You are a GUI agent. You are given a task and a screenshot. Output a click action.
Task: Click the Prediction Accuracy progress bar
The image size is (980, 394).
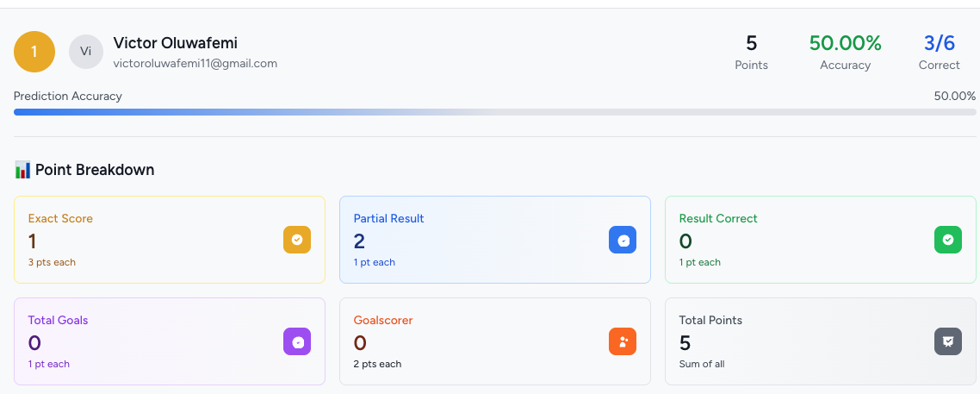pyautogui.click(x=494, y=112)
